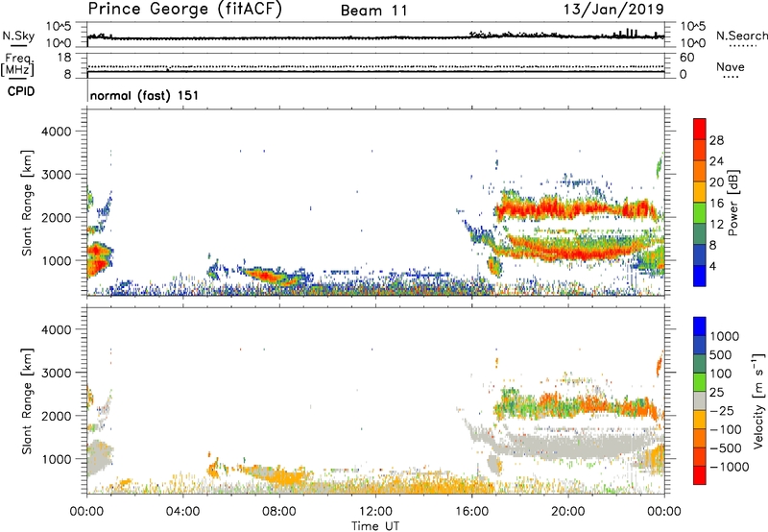768x532 pixels.
Task: Click the velocity '-25' tick label
Action: pyautogui.click(x=722, y=411)
